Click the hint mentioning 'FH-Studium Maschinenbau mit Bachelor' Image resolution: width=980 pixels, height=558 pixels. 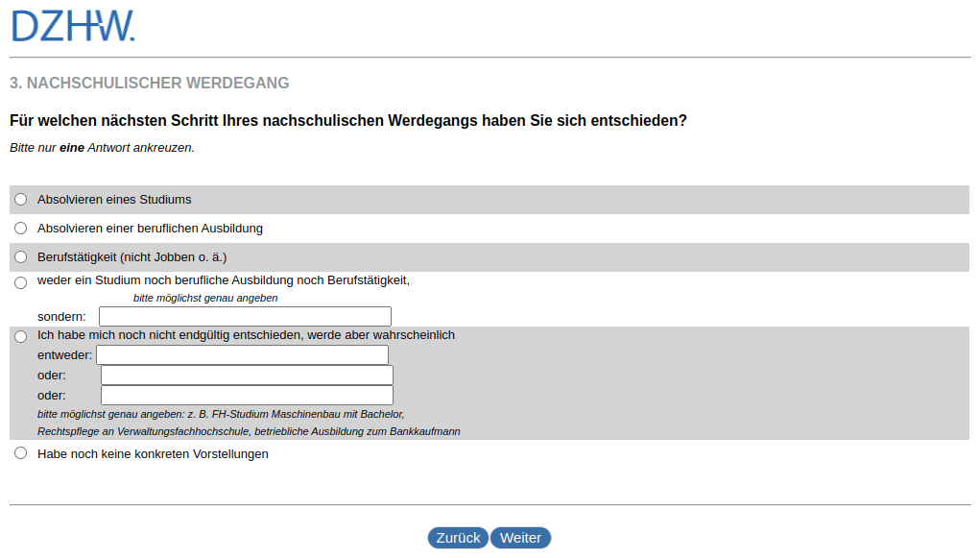[x=221, y=414]
